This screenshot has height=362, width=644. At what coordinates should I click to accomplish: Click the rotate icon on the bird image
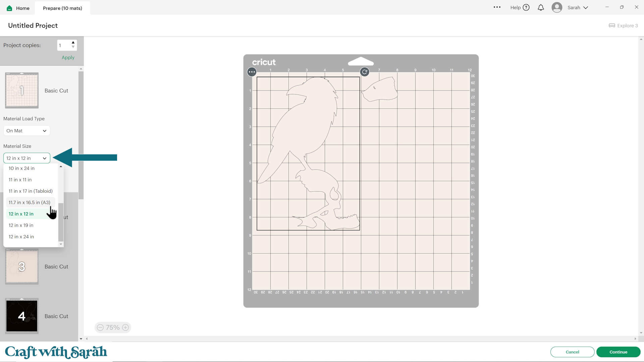(365, 72)
